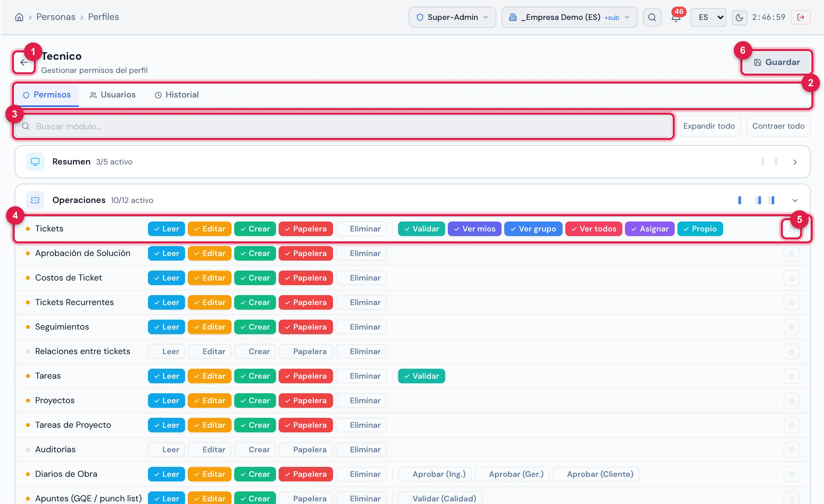Click the lock icon on Relaciones entre tickets row
Screen dimensions: 824x504
[791, 351]
